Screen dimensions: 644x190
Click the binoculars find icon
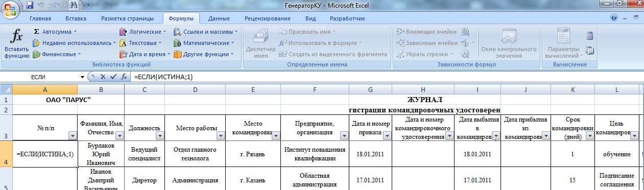click(74, 5)
